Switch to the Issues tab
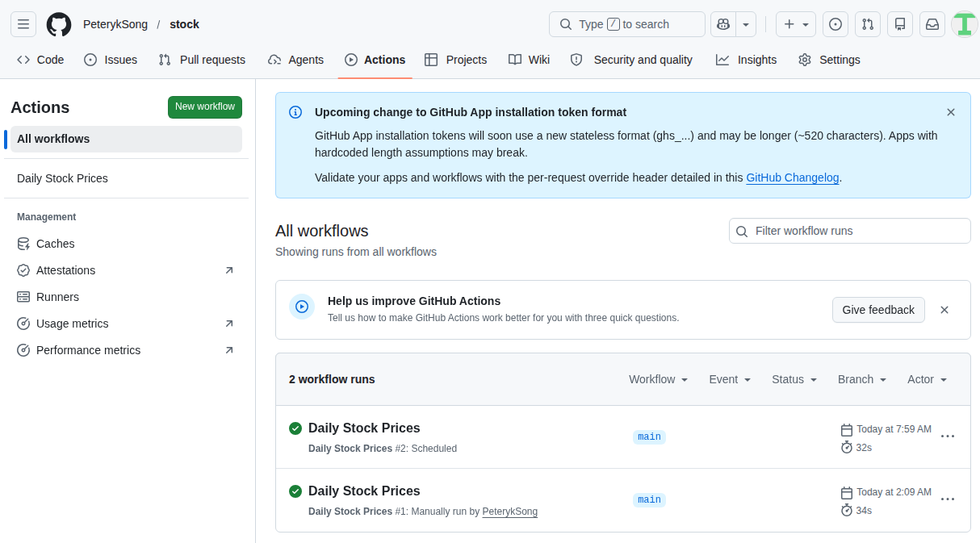Screen dimensions: 980x543 click(x=111, y=60)
